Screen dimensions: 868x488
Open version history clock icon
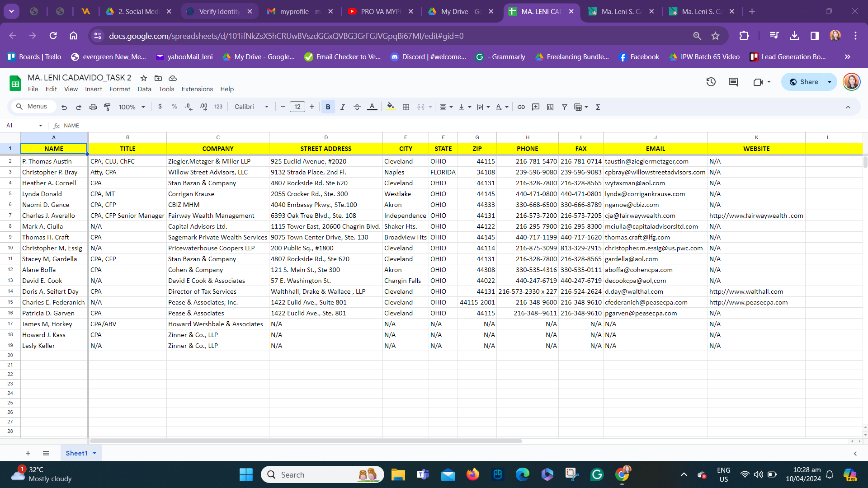click(711, 82)
